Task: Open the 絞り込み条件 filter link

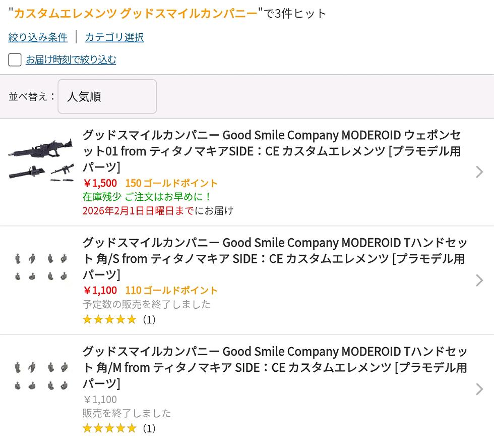Action: [38, 37]
